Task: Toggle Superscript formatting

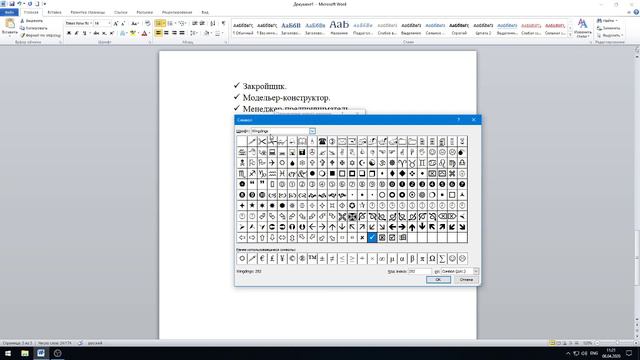Action: coord(112,33)
